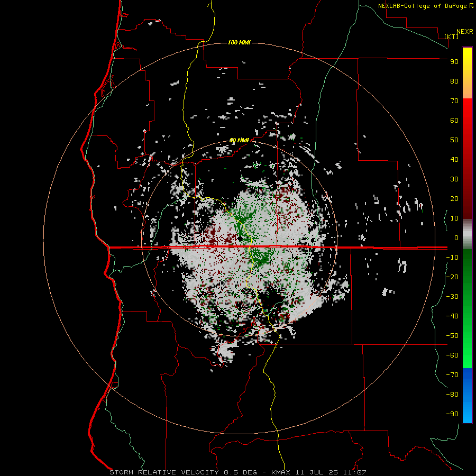Click the -40 scale value

[452, 316]
